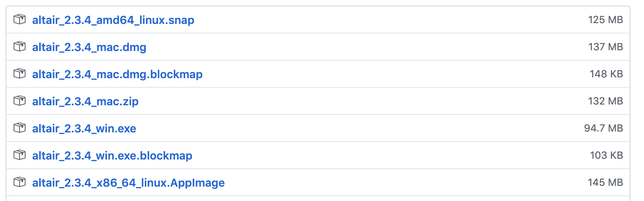Screen dimensions: 644x201
Task: Download the altair_2.3.4_mac.dmg installer
Action: (x=89, y=47)
